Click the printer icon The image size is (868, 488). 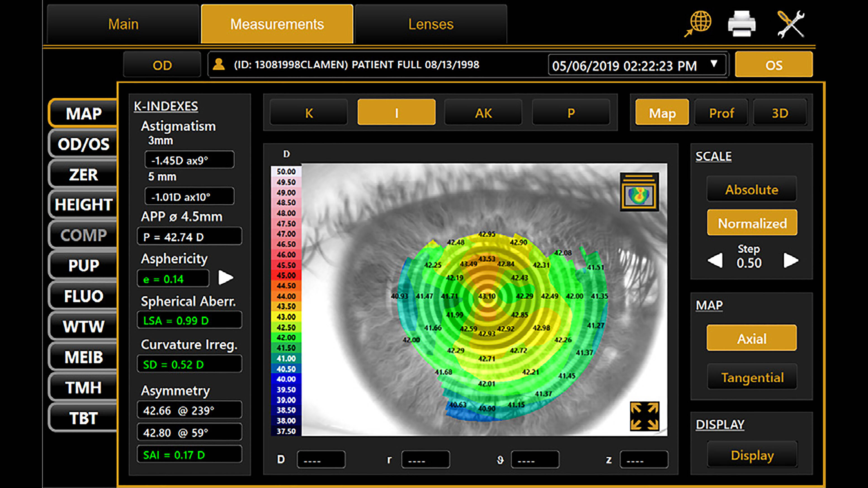tap(742, 23)
